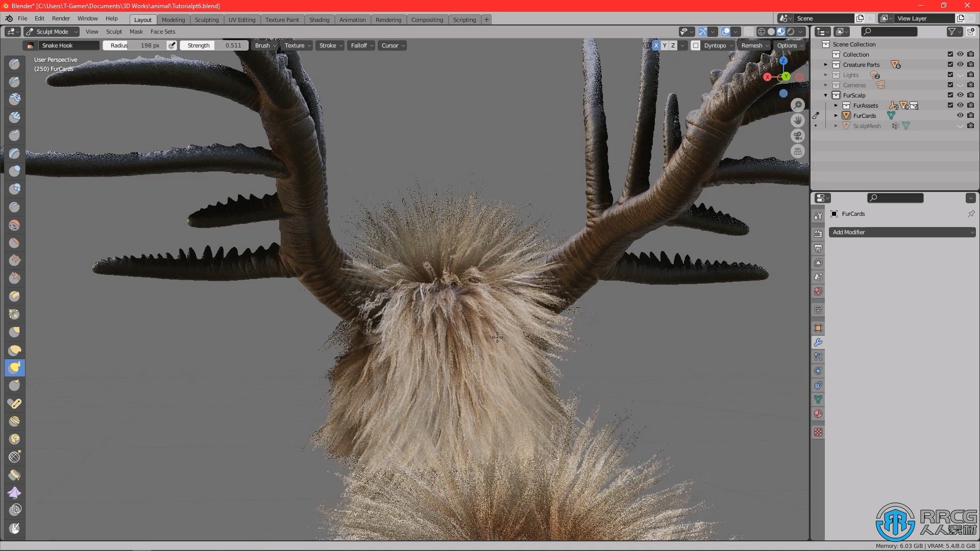Expand the Creature Parts collection
Image resolution: width=980 pixels, height=551 pixels.
[826, 65]
